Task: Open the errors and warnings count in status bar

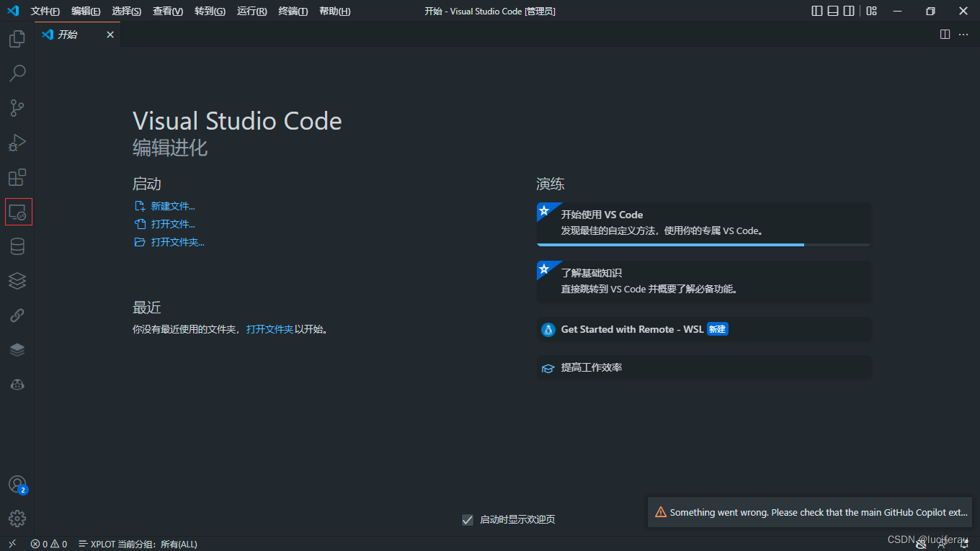Action: (49, 544)
